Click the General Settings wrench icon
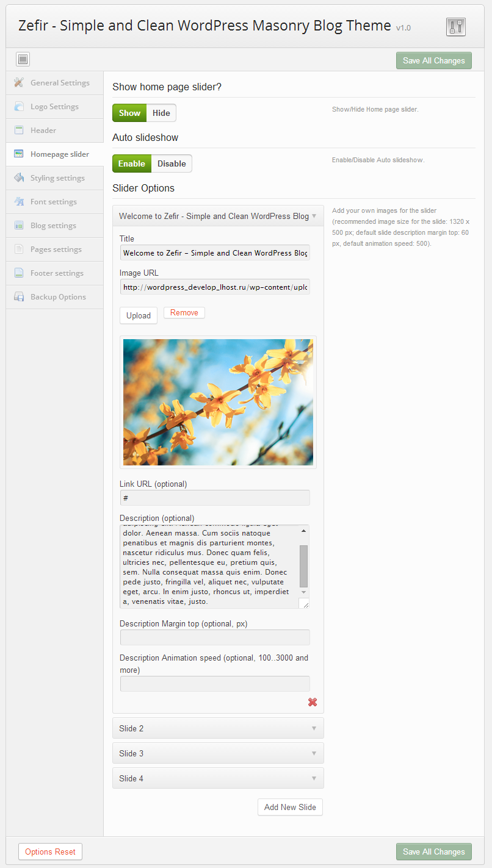 tap(19, 83)
